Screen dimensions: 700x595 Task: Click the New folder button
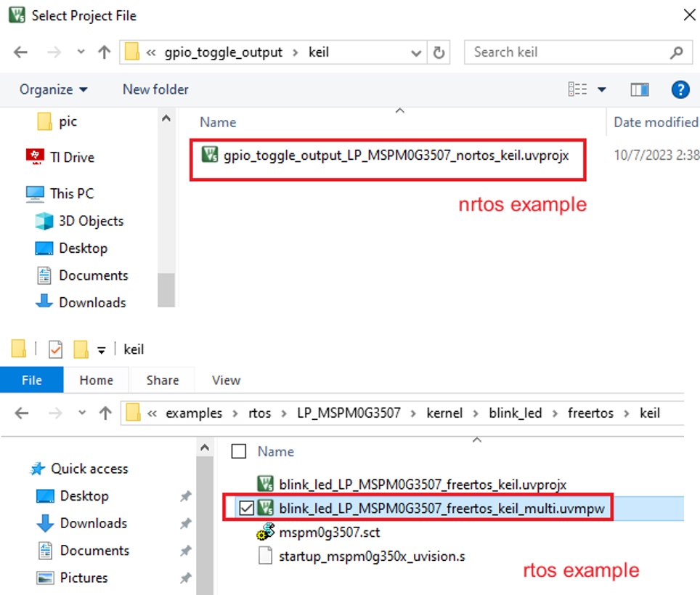tap(155, 89)
